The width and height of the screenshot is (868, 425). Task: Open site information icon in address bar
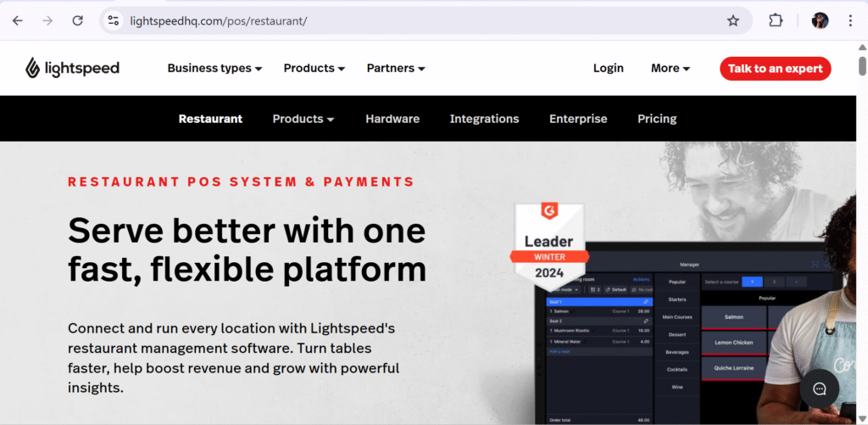(114, 21)
